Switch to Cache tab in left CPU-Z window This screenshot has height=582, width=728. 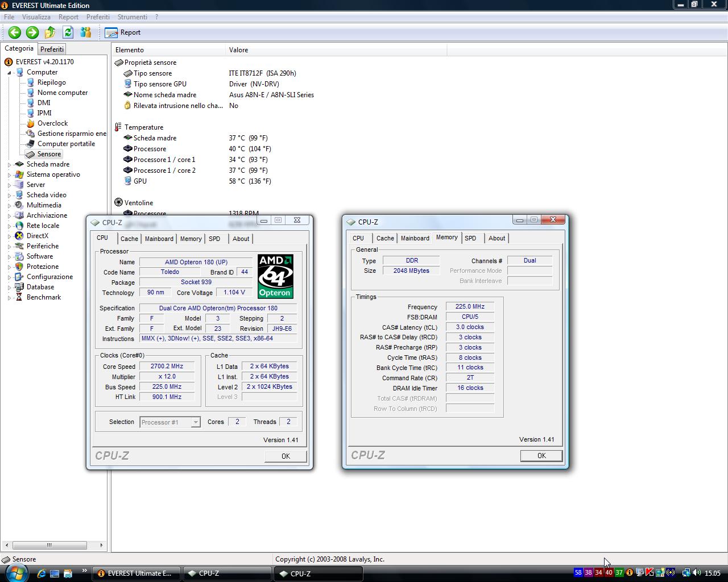(x=129, y=239)
